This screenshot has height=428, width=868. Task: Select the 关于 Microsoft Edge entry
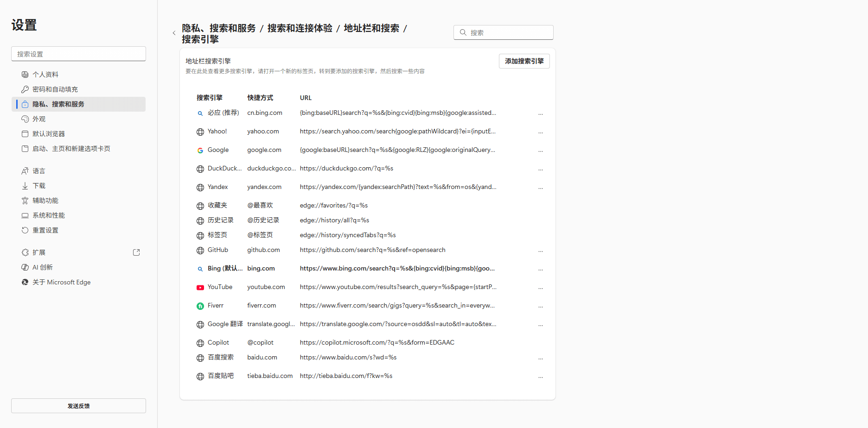(x=61, y=282)
